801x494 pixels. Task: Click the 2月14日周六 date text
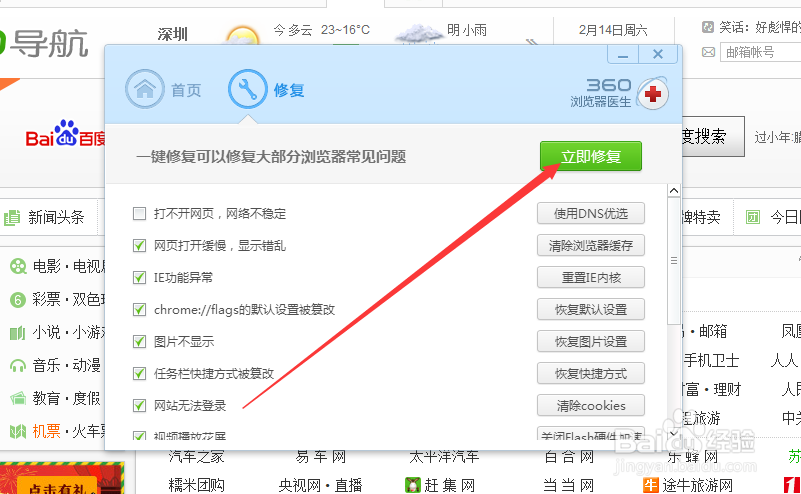tap(613, 30)
